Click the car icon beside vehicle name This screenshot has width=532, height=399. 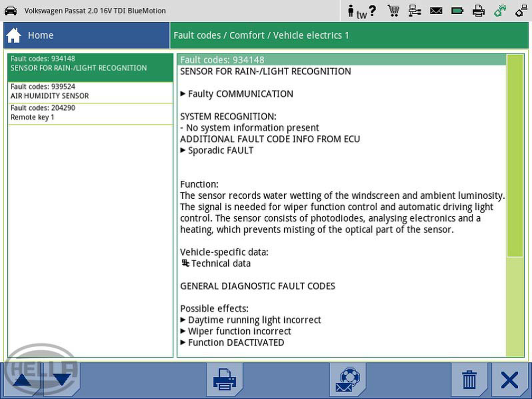[x=11, y=11]
